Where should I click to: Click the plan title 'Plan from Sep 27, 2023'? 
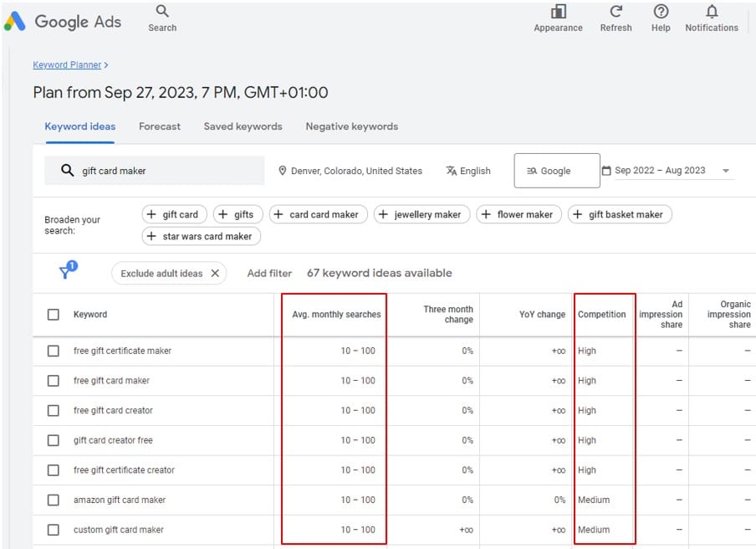181,92
